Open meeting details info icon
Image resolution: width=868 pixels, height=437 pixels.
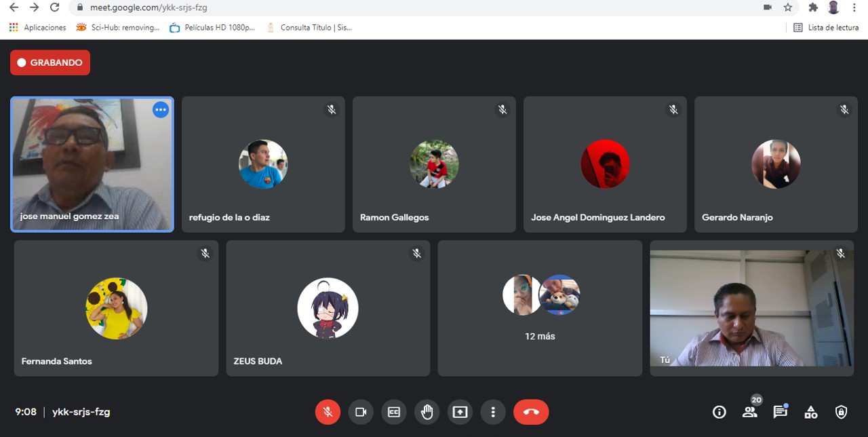coord(719,412)
